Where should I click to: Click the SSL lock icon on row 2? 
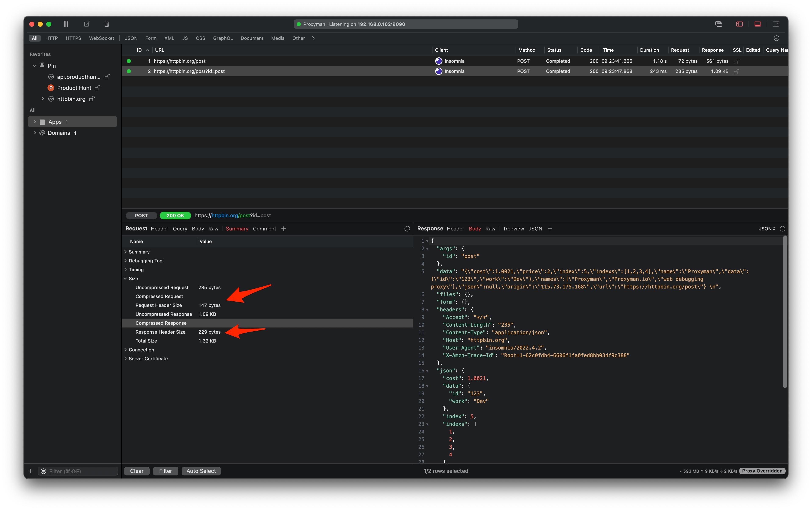(737, 71)
